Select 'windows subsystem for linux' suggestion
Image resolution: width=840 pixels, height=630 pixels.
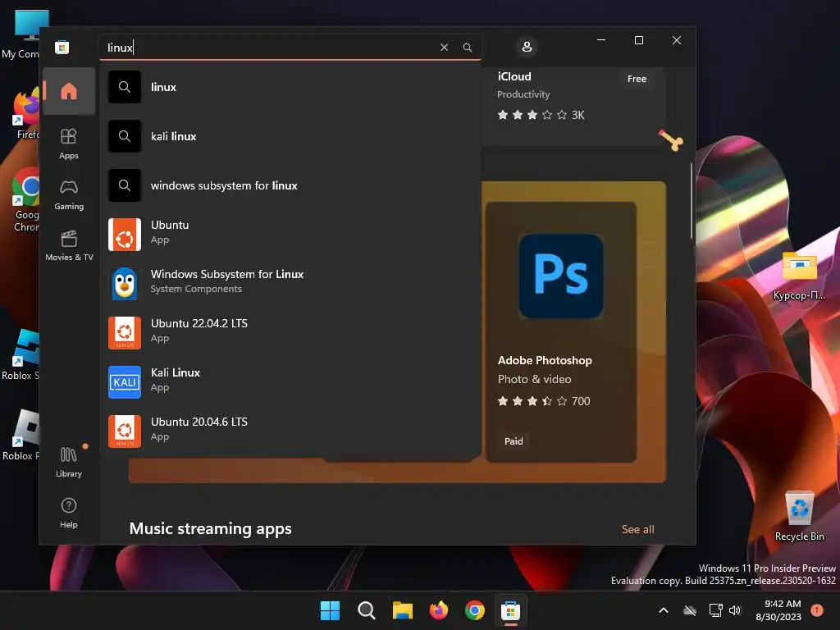290,185
